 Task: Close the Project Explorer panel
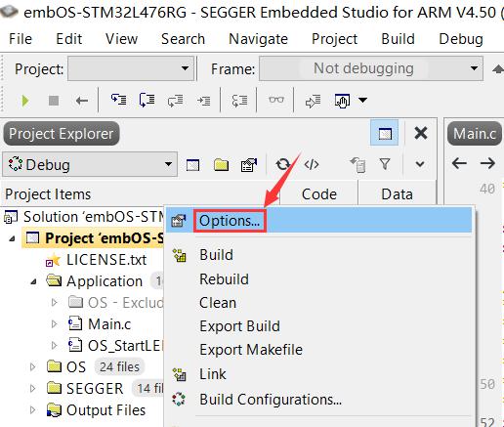pos(421,133)
